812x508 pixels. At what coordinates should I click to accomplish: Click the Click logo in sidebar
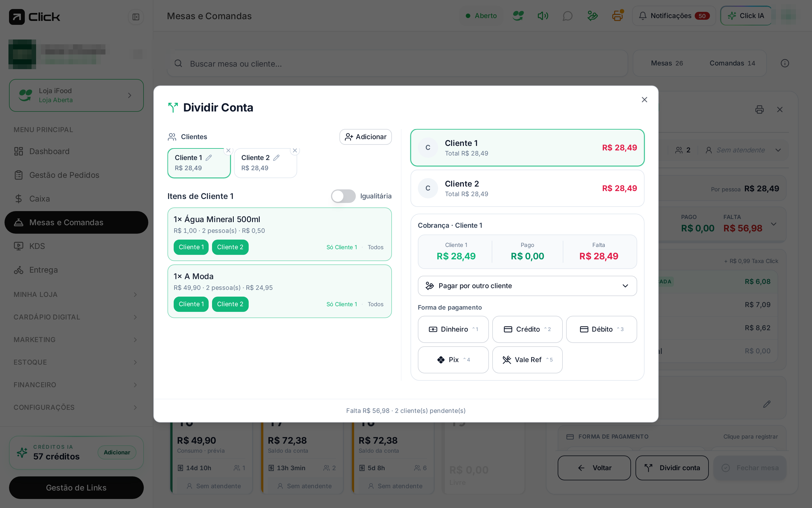coord(35,17)
